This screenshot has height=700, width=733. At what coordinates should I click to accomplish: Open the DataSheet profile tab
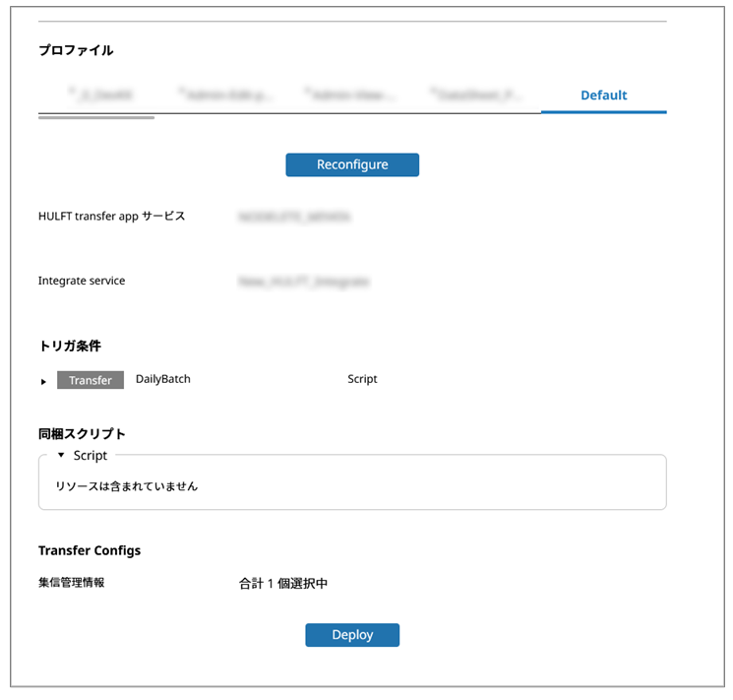476,95
